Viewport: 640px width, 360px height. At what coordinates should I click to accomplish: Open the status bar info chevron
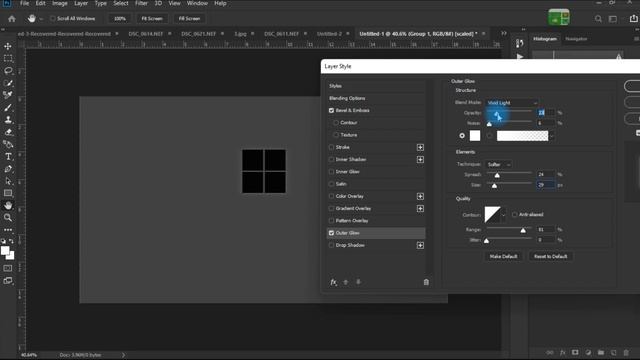click(123, 355)
